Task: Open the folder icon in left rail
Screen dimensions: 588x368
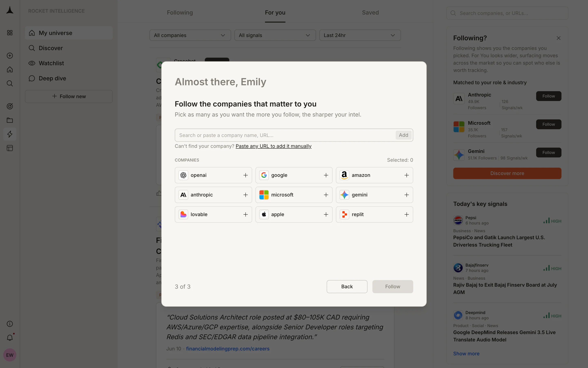Action: 10,120
